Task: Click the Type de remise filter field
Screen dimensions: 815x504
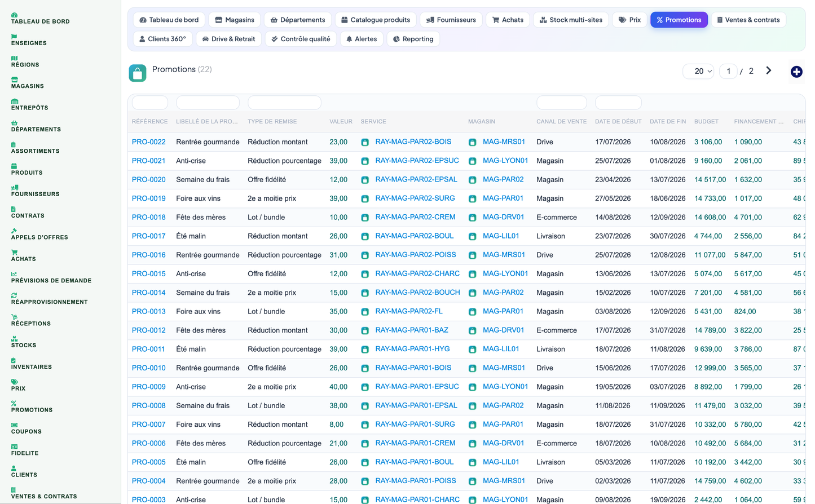Action: 285,103
